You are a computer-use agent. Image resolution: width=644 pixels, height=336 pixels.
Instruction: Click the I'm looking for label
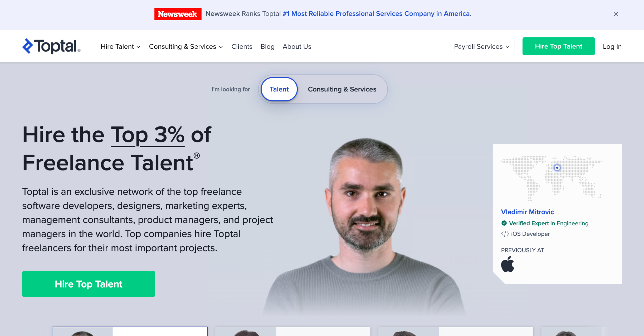[231, 89]
